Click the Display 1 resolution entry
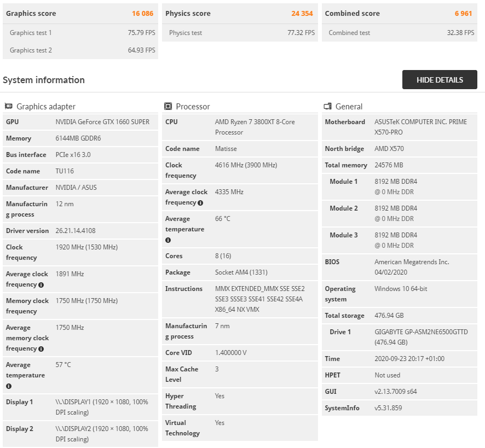Image resolution: width=485 pixels, height=448 pixels. click(x=102, y=407)
